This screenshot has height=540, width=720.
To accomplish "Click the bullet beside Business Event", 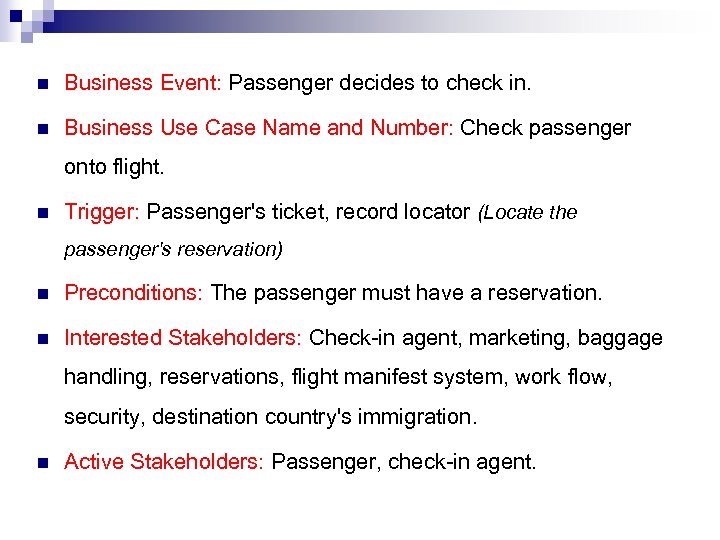I will 40,84.
